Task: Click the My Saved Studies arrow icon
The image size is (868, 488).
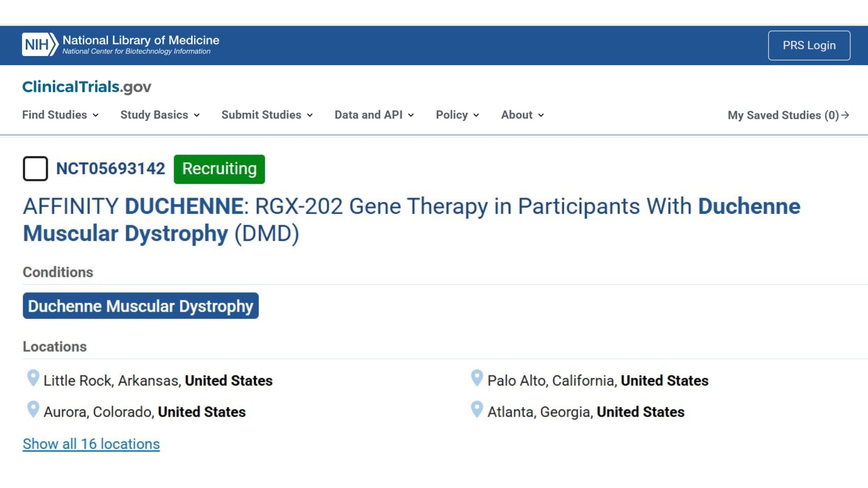Action: point(845,115)
